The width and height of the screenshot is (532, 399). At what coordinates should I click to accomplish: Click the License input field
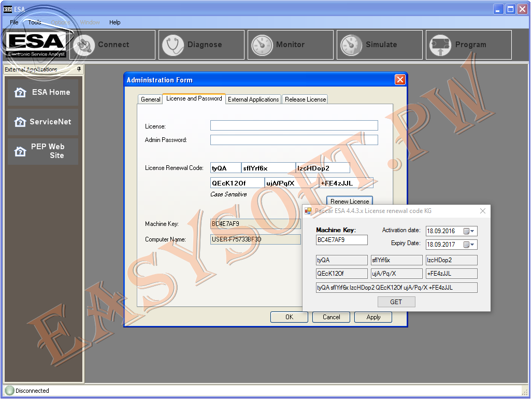(294, 125)
